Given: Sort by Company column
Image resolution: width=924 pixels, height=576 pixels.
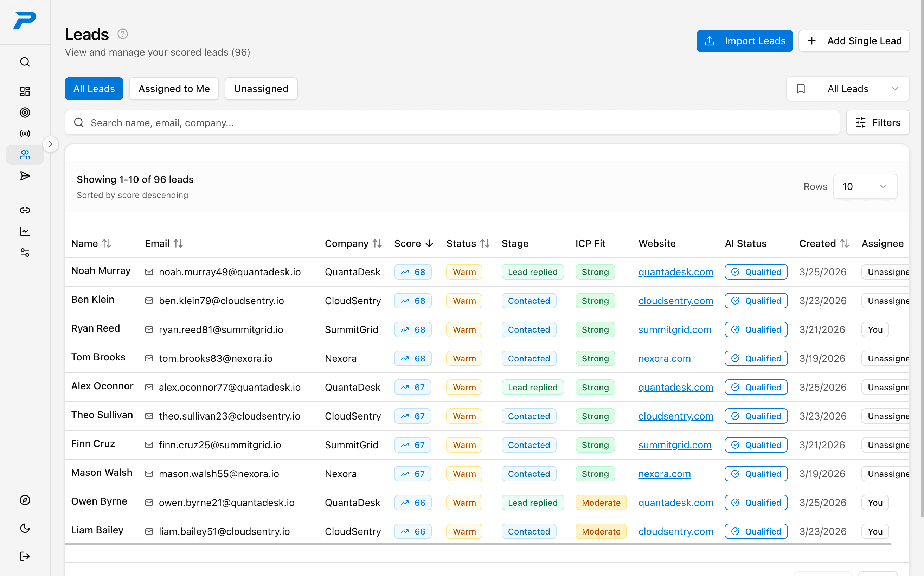Looking at the screenshot, I should tap(353, 243).
